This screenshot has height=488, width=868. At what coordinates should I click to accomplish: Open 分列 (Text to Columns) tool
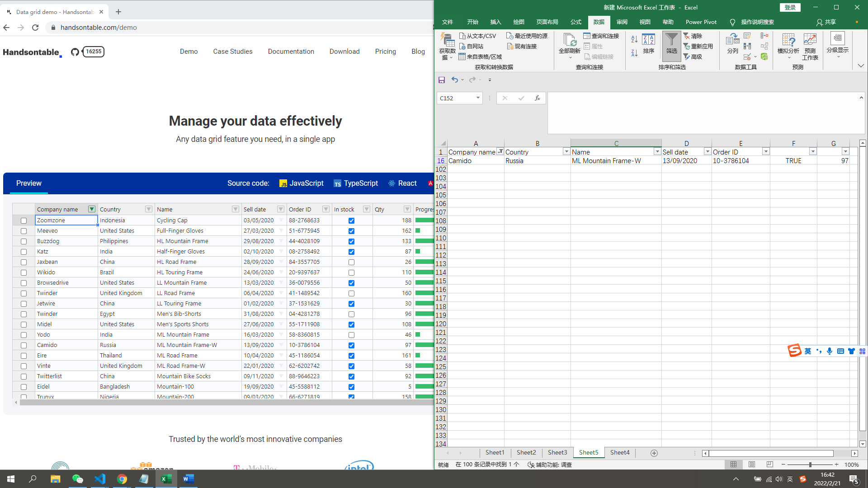click(x=732, y=45)
